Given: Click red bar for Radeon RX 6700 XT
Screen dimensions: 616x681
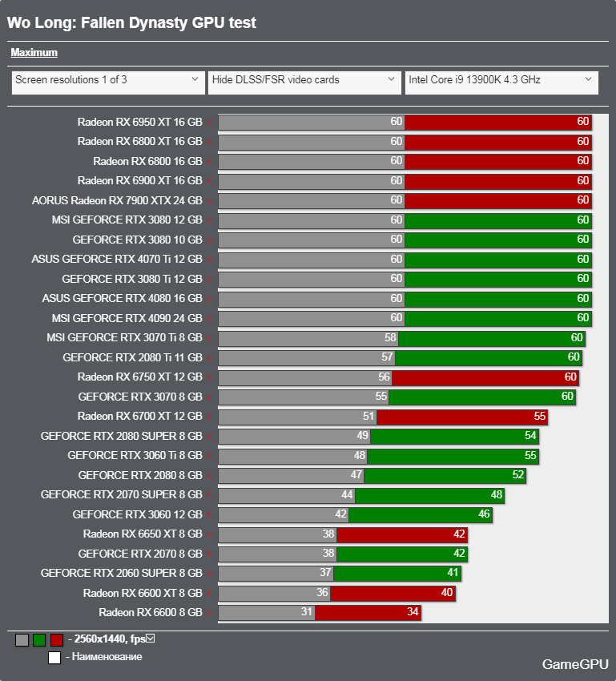Looking at the screenshot, I should pos(462,417).
